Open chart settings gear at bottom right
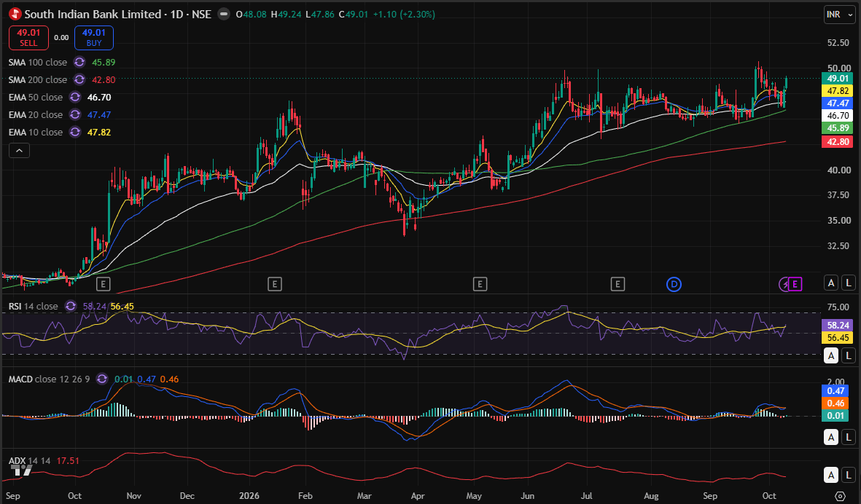 pos(840,496)
